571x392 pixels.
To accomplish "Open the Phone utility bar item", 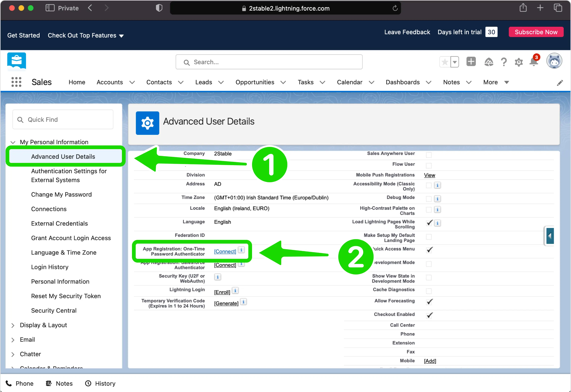I will [19, 383].
